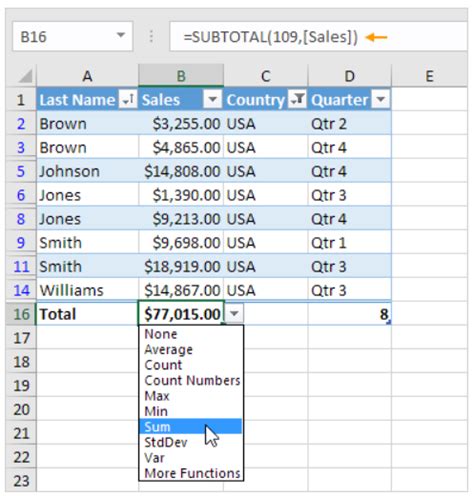Click the Qtr 1 cell
Viewport: 474px width, 496px height.
click(350, 242)
